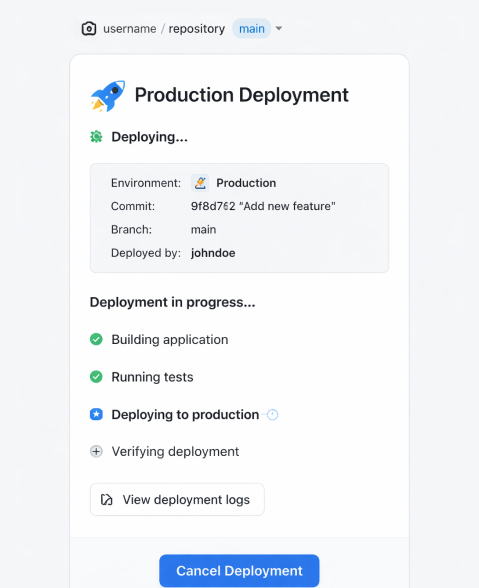Select the Running tests step label

click(152, 377)
